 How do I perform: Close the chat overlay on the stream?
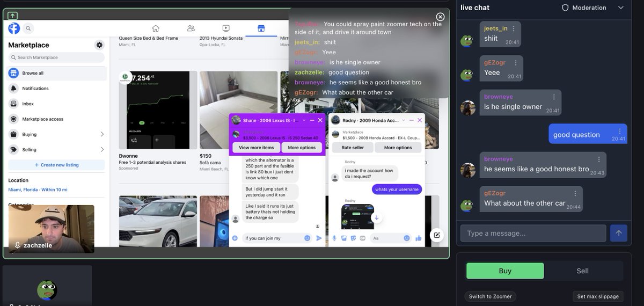pos(440,17)
